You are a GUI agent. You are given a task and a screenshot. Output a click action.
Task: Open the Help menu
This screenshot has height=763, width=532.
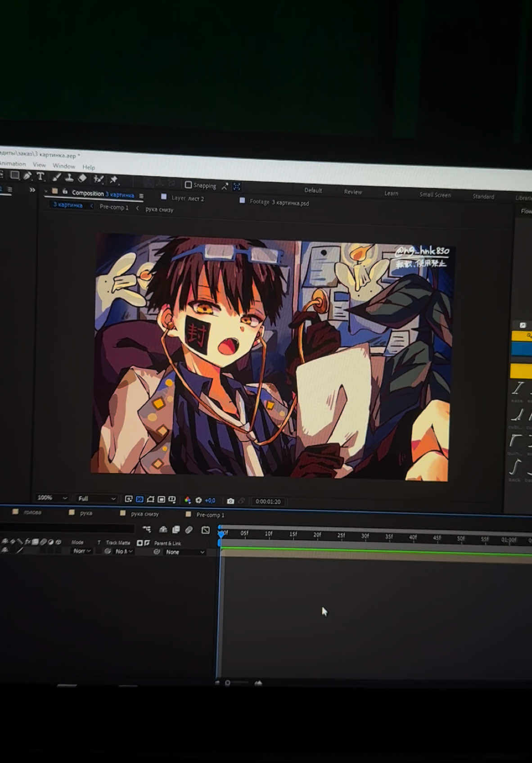pyautogui.click(x=89, y=167)
